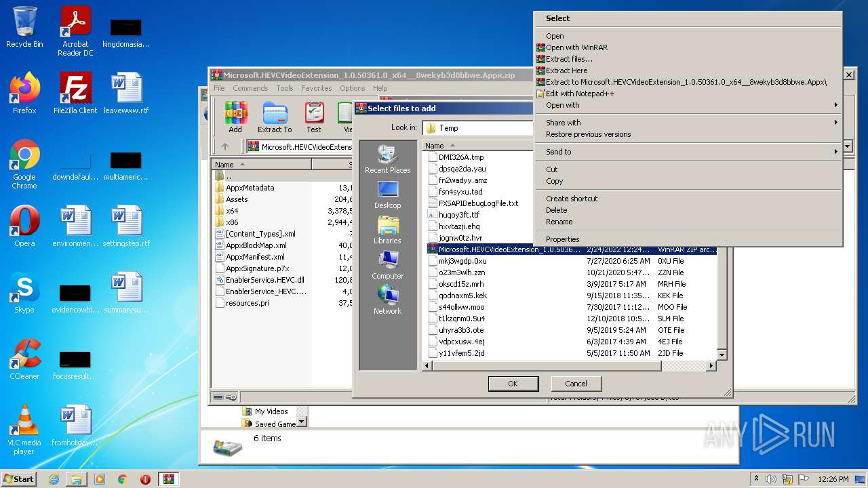Select okscd15z.mrh in file list
868x488 pixels.
coord(461,284)
